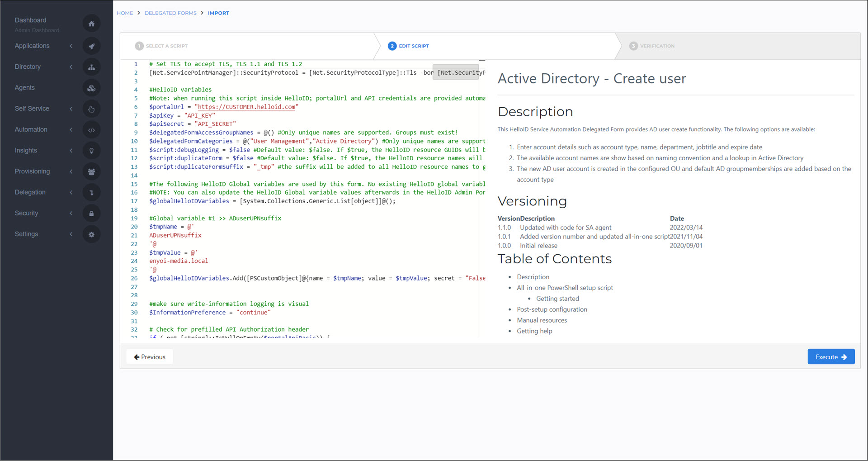Click the apiKey line in script editor

182,116
